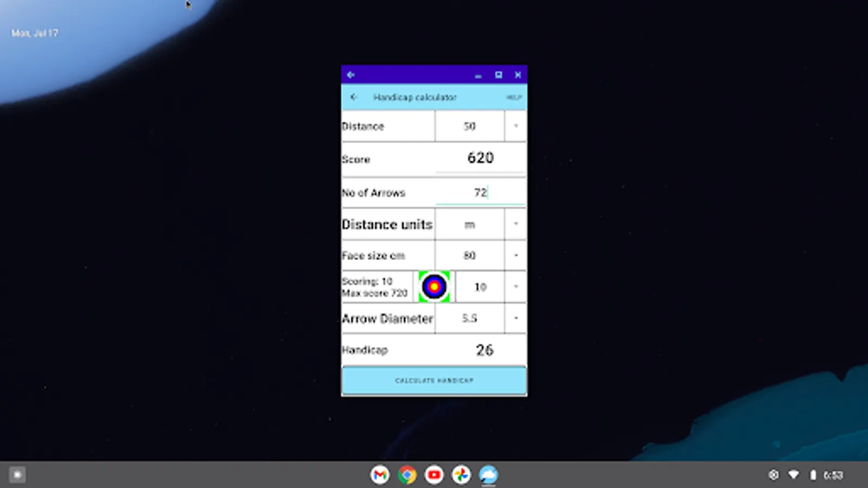The image size is (868, 488).
Task: Click the Calculate Handicap button
Action: pos(434,380)
